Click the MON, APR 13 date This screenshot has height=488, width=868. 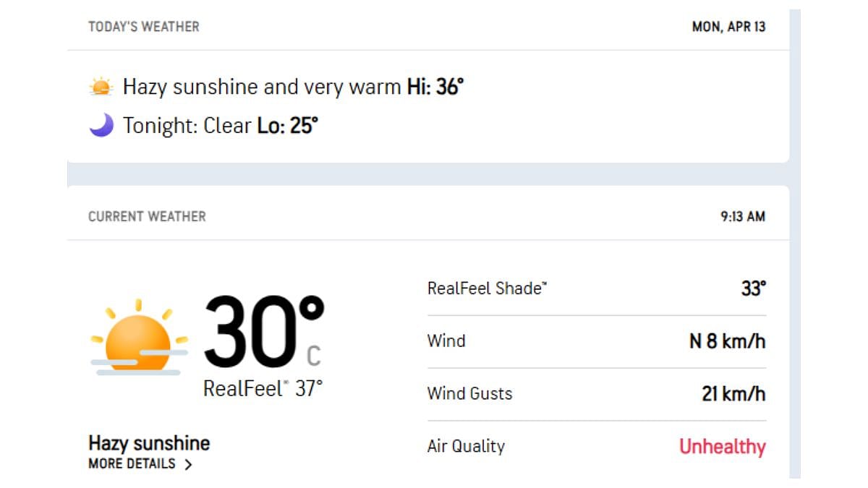point(728,27)
